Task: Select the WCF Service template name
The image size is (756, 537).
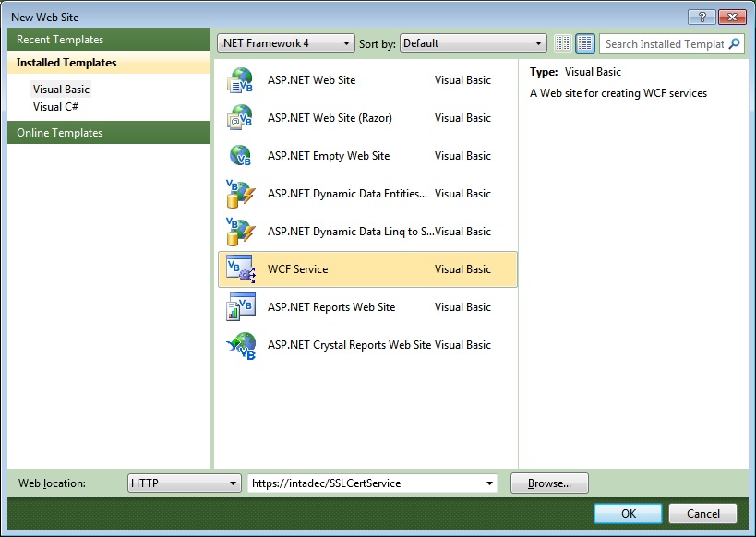Action: pyautogui.click(x=297, y=269)
